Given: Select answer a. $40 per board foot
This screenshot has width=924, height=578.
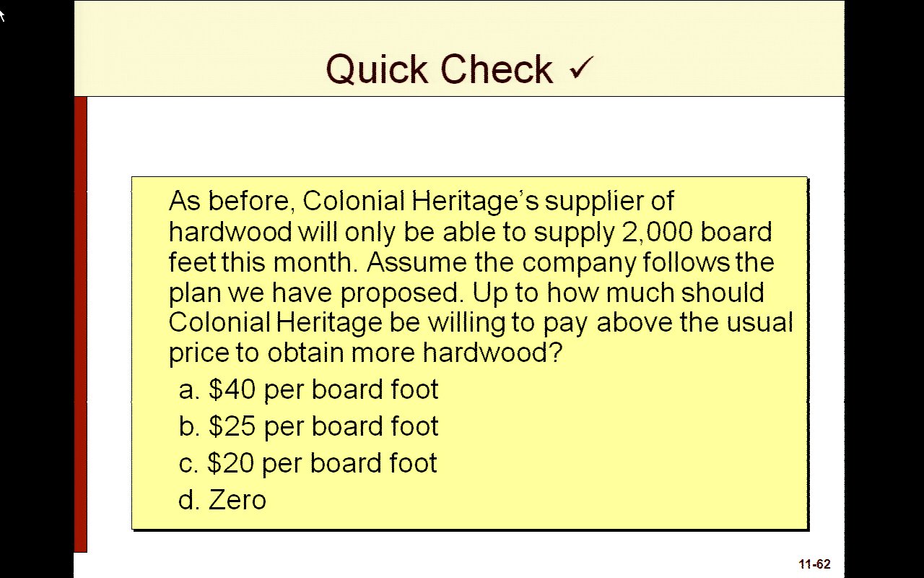Looking at the screenshot, I should [x=308, y=389].
